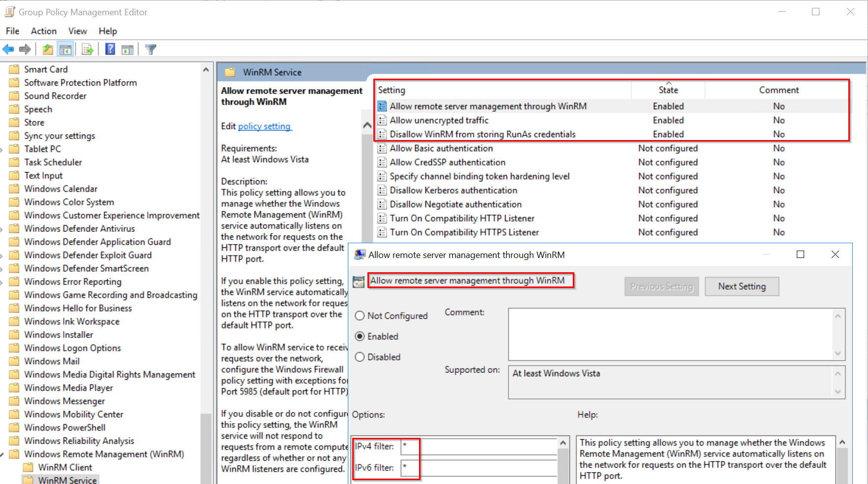Click the WinRM Service header folder icon
This screenshot has height=484, width=868.
click(230, 72)
